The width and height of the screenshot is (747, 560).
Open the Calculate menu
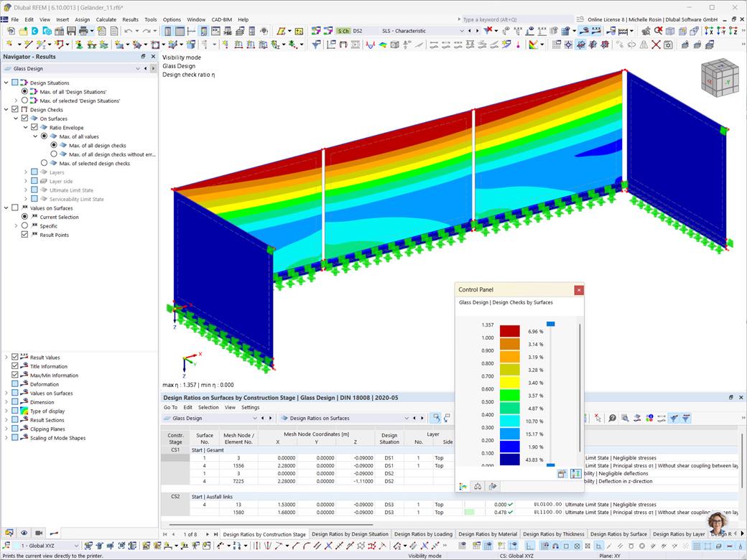(x=106, y=19)
